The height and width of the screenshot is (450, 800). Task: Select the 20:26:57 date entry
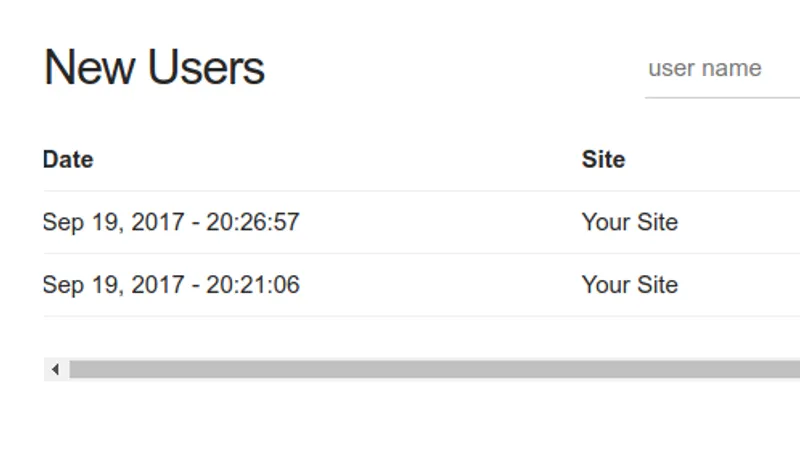[171, 222]
